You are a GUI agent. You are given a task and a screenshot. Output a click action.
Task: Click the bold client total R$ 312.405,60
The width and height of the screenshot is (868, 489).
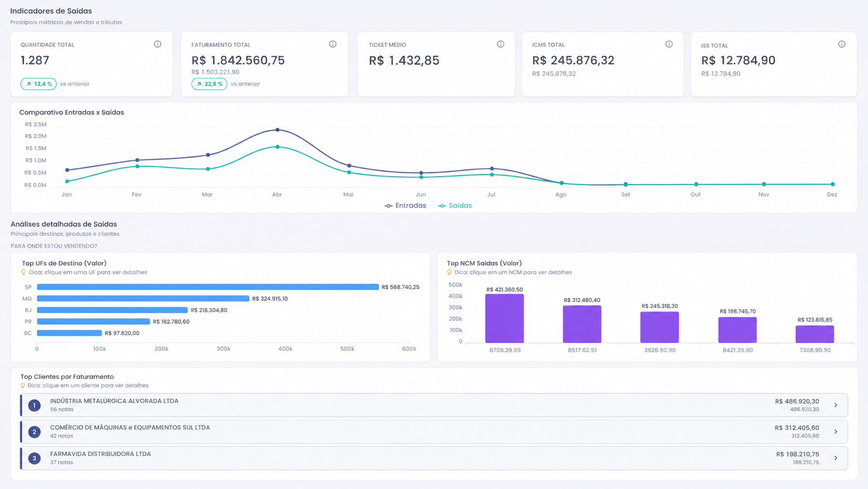pyautogui.click(x=797, y=428)
